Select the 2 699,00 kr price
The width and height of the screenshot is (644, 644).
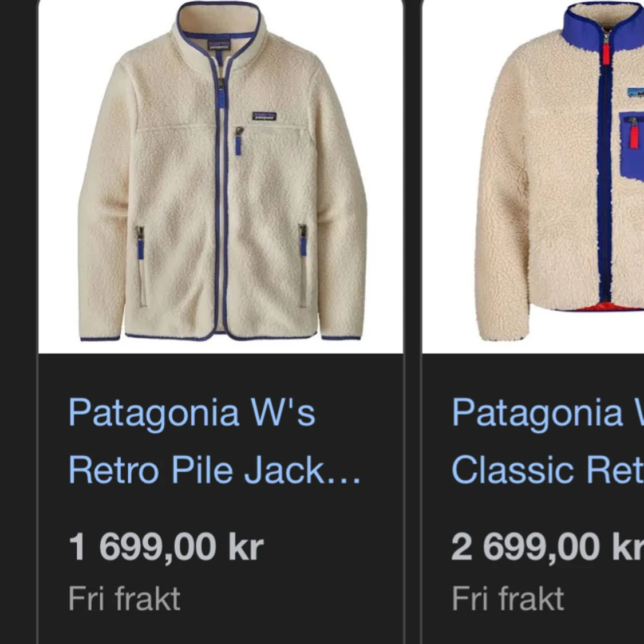coord(547,547)
